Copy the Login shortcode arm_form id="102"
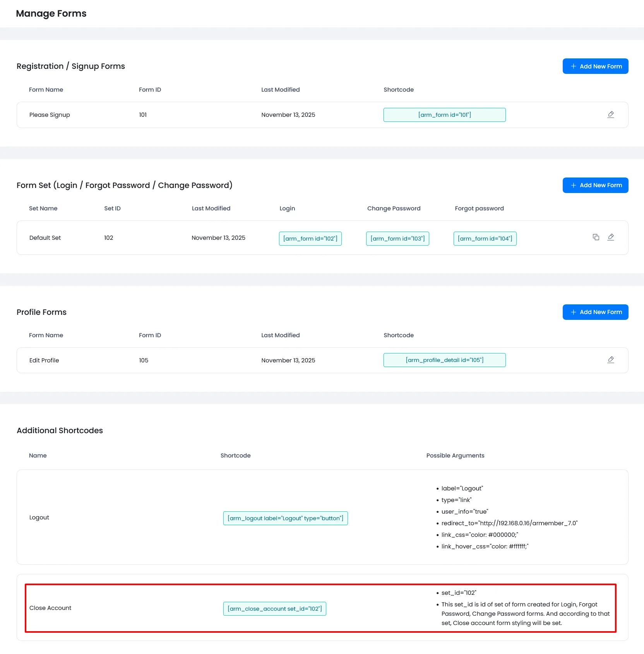 click(310, 239)
